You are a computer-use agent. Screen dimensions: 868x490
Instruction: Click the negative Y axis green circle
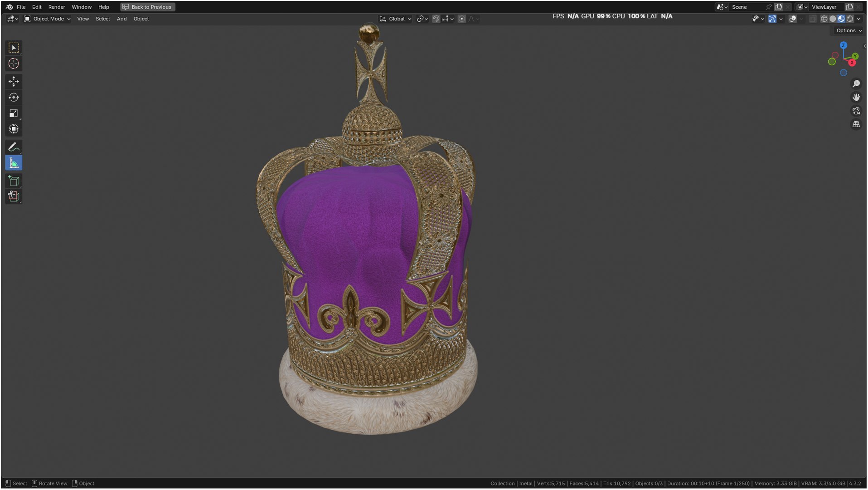pos(832,62)
